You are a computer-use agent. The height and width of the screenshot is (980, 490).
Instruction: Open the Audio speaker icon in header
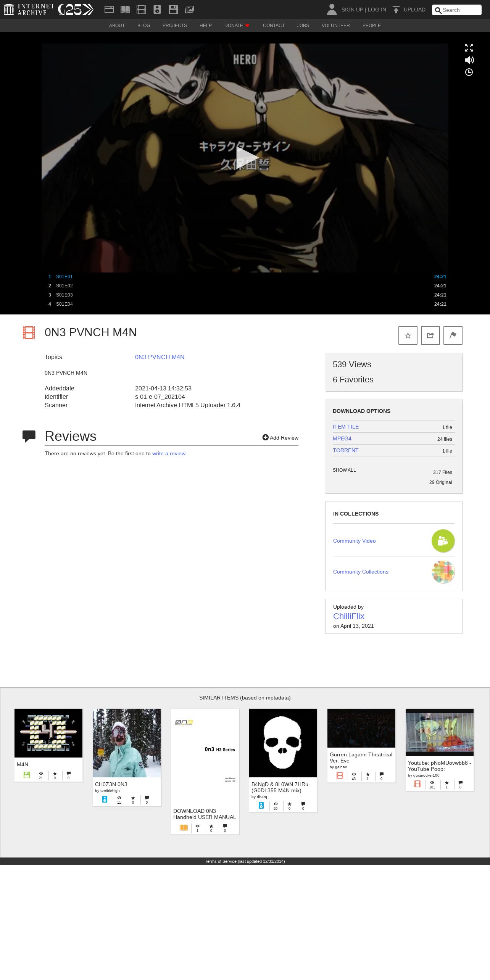(x=157, y=10)
